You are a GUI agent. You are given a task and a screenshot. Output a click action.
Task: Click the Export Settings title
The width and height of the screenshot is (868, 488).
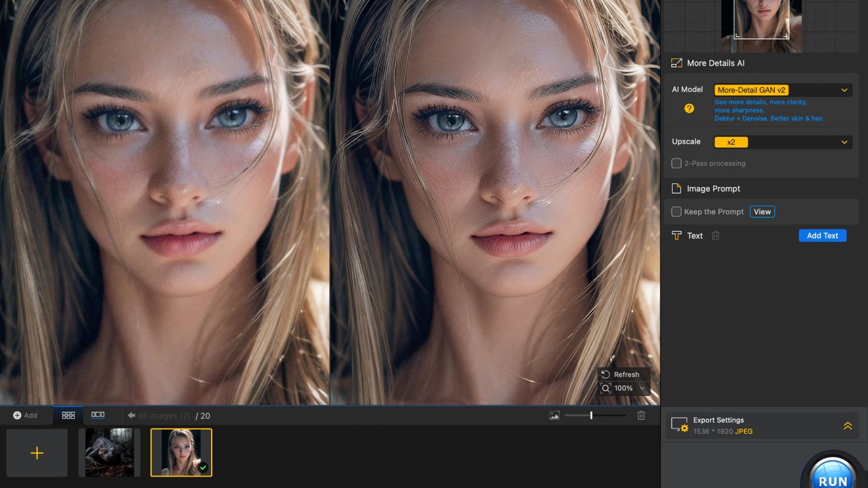(x=718, y=420)
